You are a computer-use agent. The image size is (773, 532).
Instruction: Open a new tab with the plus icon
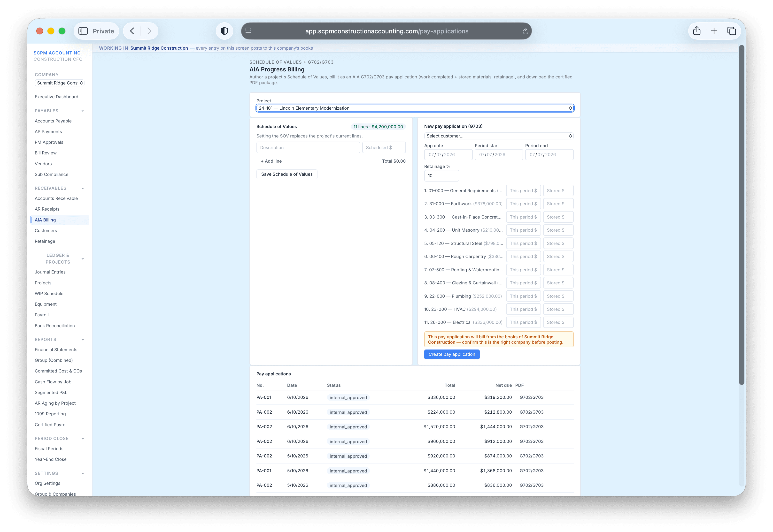click(714, 31)
